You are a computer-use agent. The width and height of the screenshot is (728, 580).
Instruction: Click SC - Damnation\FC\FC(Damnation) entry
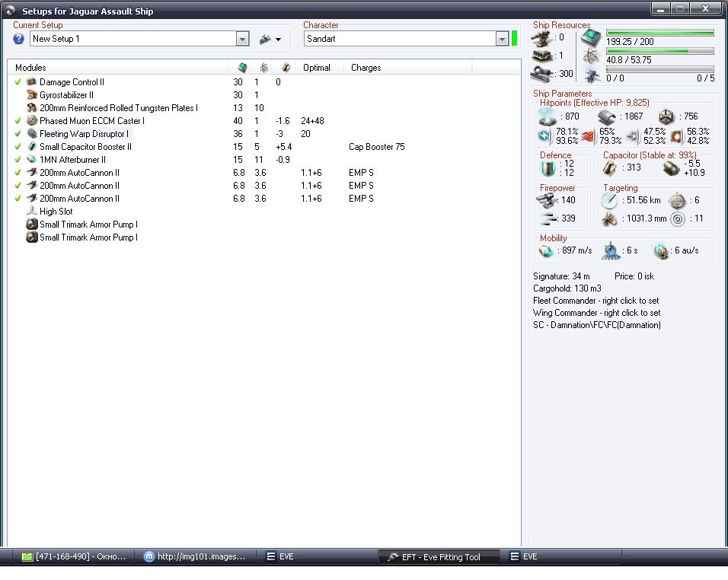coord(596,325)
